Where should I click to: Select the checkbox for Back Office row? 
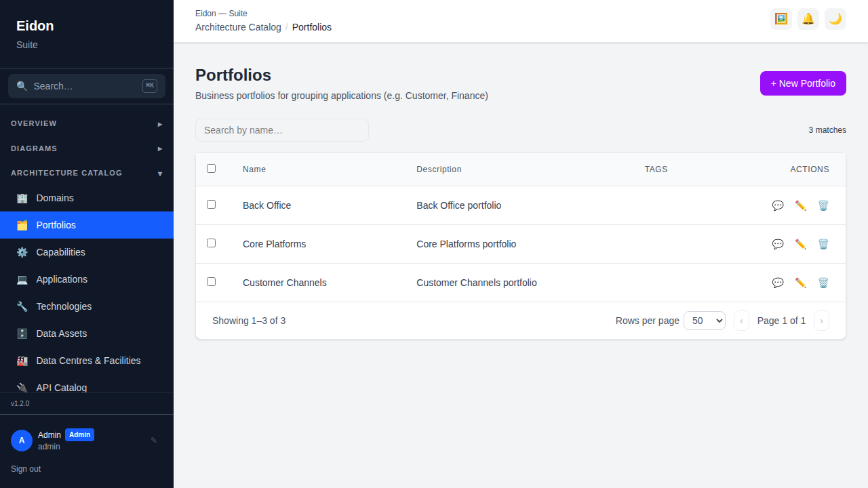coord(211,204)
